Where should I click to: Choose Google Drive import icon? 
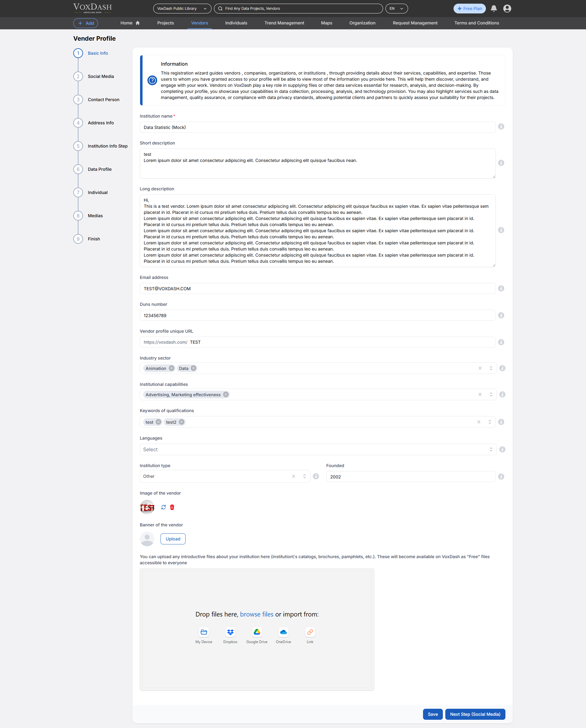click(x=257, y=632)
